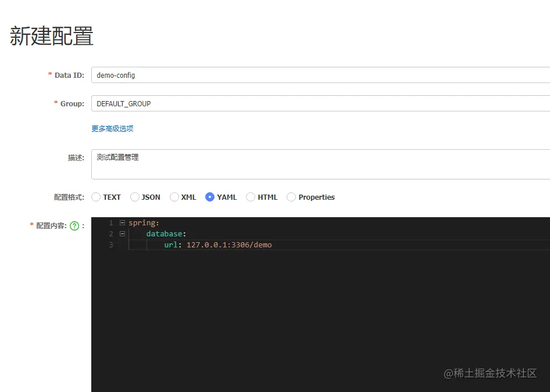Collapse the spring: fold marker on line 1
The image size is (550, 392).
122,223
